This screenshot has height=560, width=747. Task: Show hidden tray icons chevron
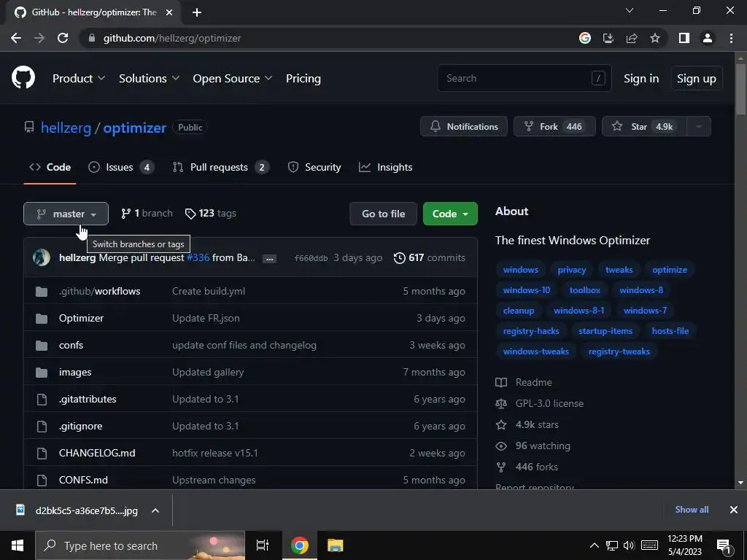click(x=594, y=545)
